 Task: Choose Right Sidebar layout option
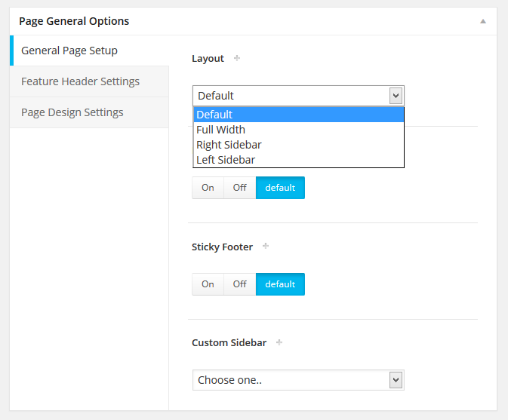(298, 145)
